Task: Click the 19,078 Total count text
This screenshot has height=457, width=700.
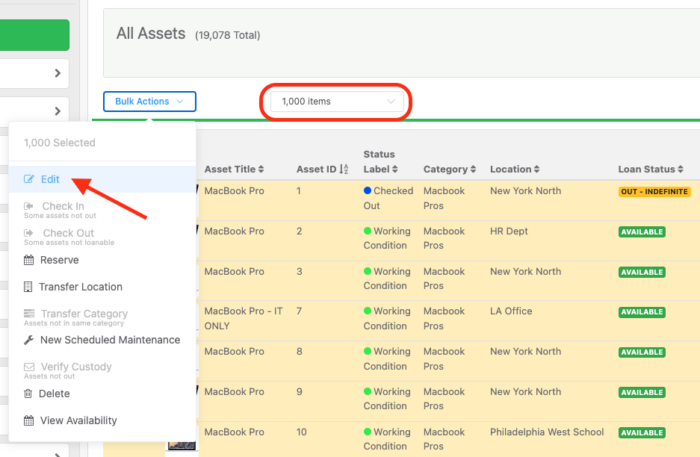Action: click(x=227, y=35)
